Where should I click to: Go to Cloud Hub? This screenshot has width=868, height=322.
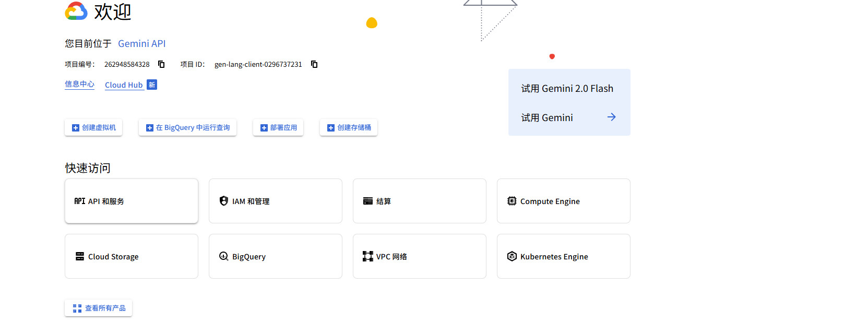124,85
